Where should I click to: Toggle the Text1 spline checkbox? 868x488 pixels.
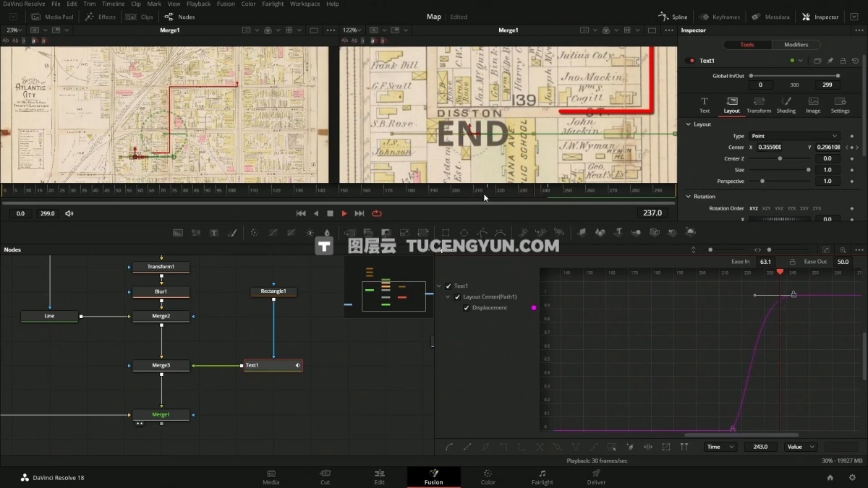[448, 286]
